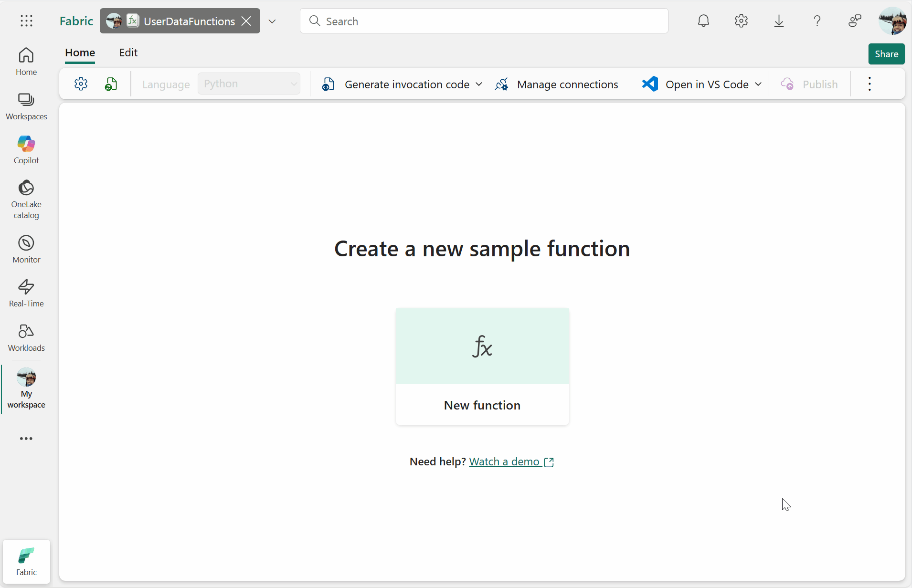The image size is (912, 588).
Task: Open the Help question mark icon
Action: tap(817, 21)
